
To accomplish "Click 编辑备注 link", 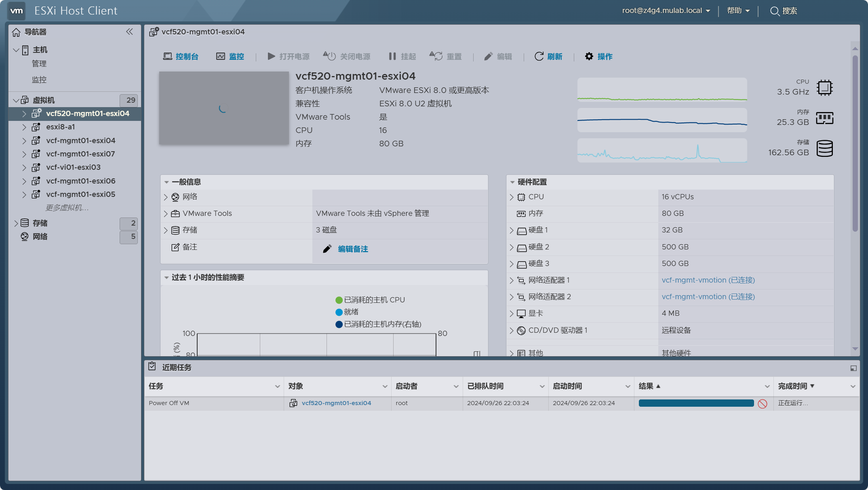I will [x=353, y=249].
